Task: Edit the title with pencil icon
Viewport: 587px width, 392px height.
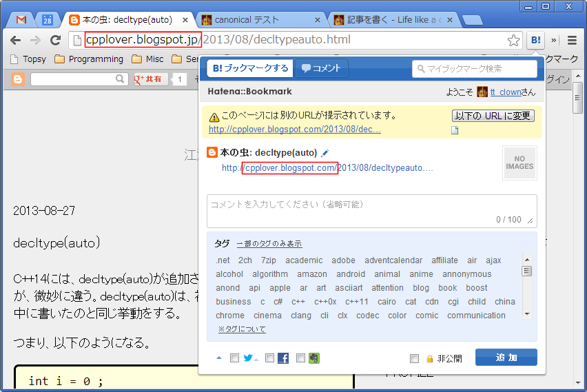Action: pos(325,153)
